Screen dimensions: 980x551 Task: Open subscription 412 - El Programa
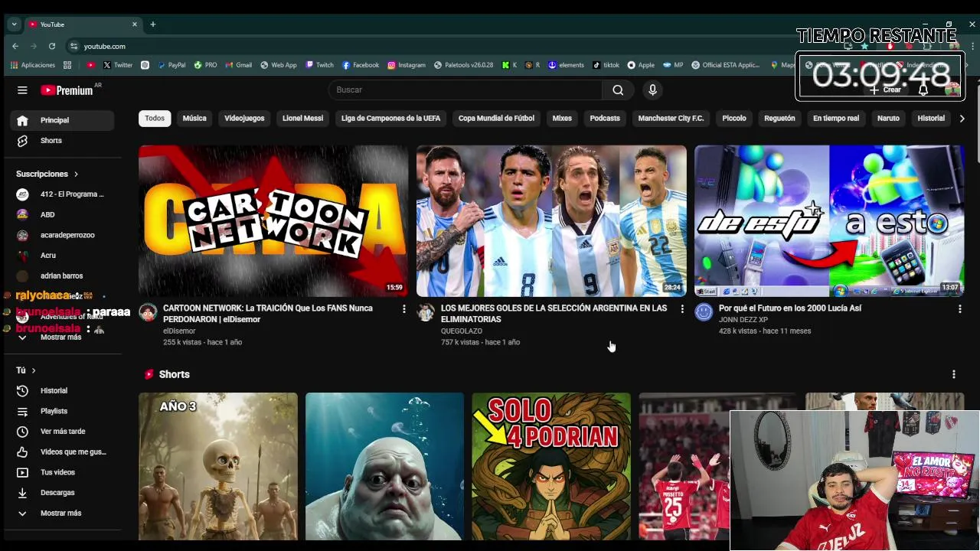pos(62,194)
